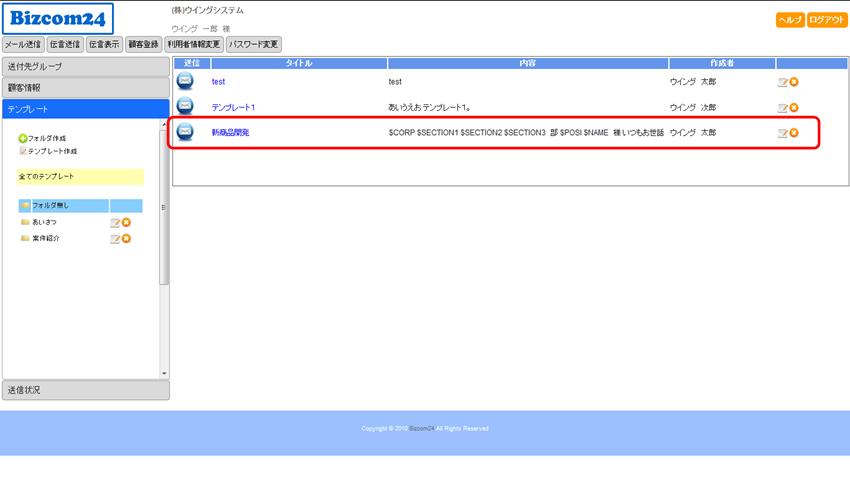This screenshot has height=495, width=850.
Task: Delete the テンプレート1 template row
Action: pos(794,107)
